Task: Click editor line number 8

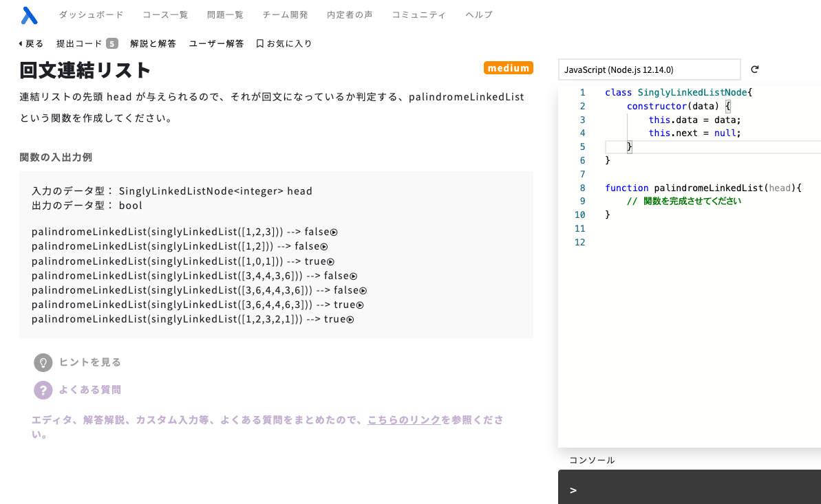Action: pyautogui.click(x=582, y=188)
